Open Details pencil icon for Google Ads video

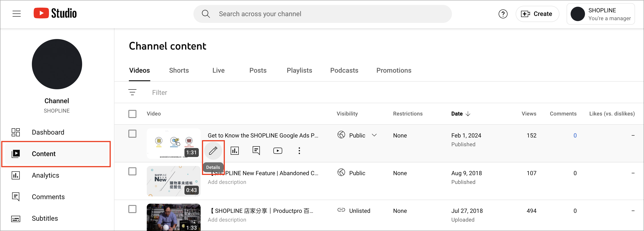point(213,151)
